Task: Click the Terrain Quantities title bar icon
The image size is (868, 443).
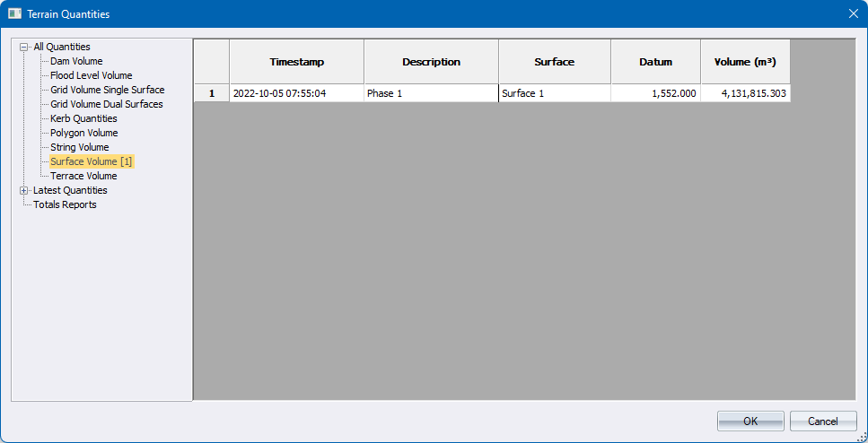Action: tap(14, 14)
